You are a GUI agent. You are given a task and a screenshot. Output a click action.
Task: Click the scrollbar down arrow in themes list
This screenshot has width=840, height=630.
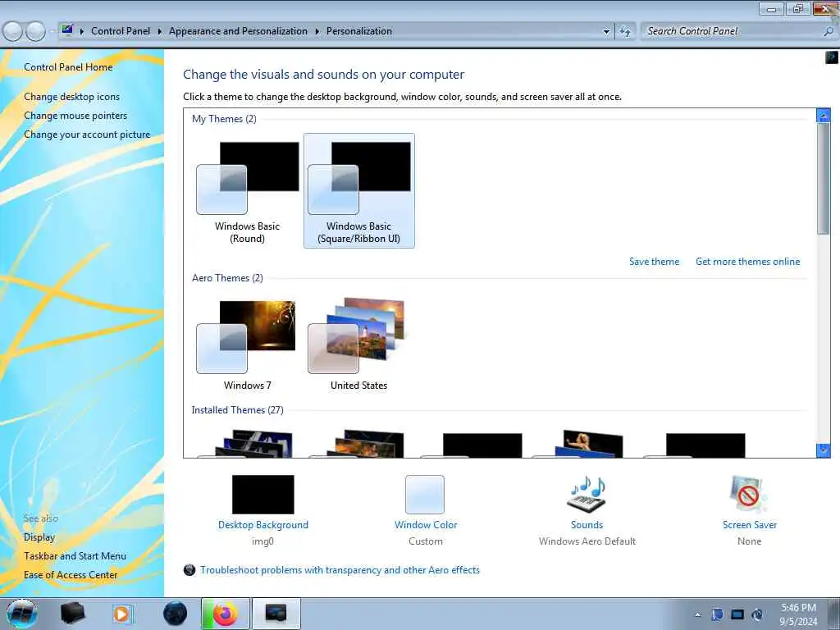pos(824,450)
